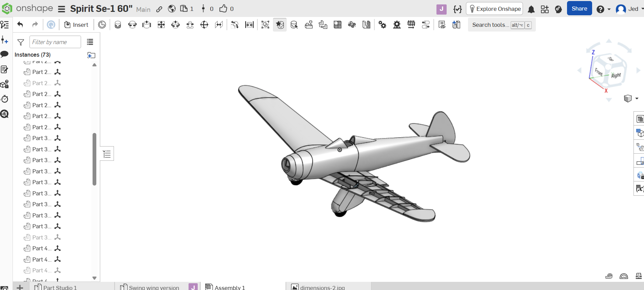Open the Linear relation tool

(426, 25)
